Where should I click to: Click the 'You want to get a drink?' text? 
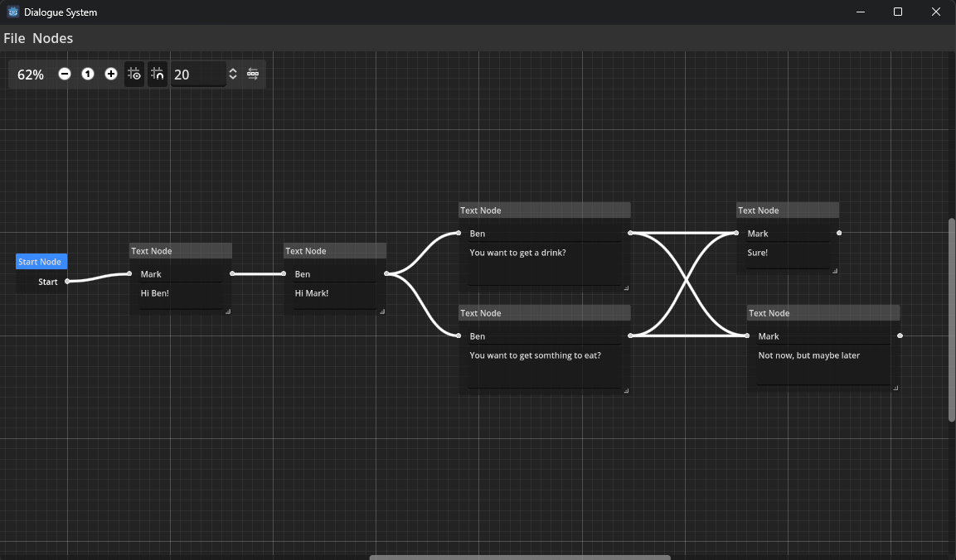(517, 253)
